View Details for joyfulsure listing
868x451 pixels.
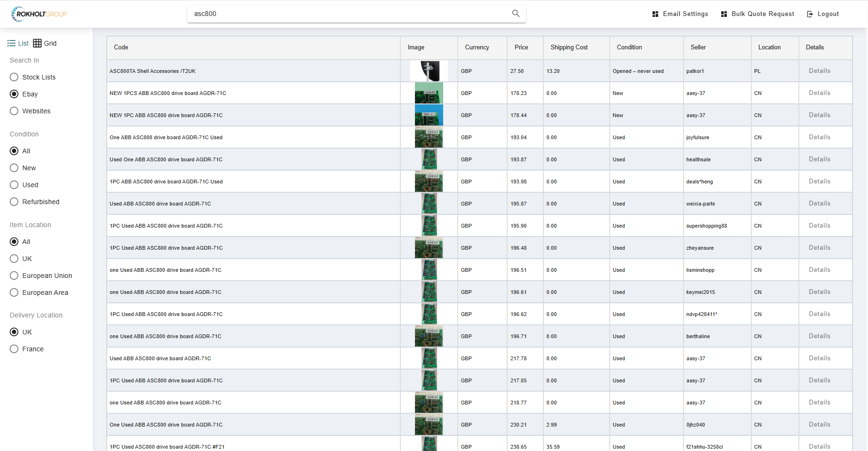click(x=819, y=137)
